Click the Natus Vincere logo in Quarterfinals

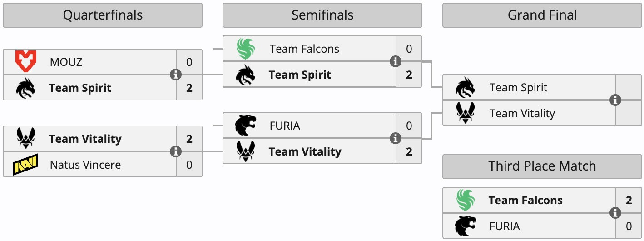25,165
